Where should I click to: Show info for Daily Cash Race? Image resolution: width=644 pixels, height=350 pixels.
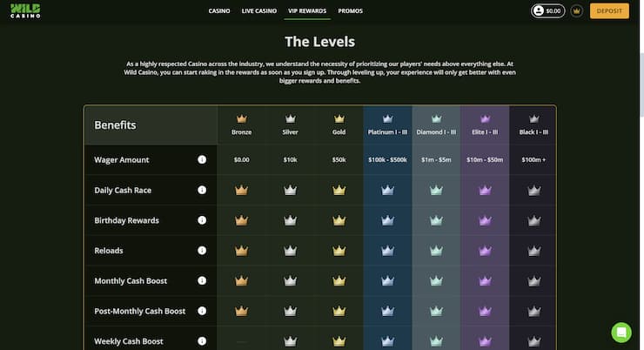point(202,190)
